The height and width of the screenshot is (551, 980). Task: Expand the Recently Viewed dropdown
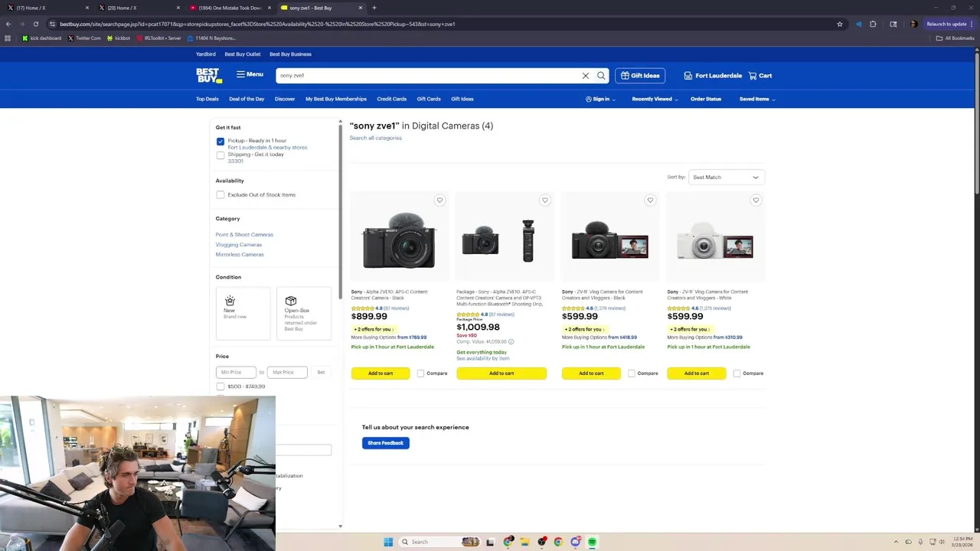pyautogui.click(x=655, y=99)
